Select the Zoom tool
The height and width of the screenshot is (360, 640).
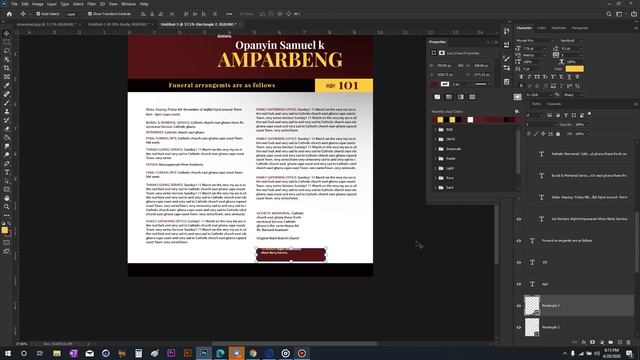7,207
